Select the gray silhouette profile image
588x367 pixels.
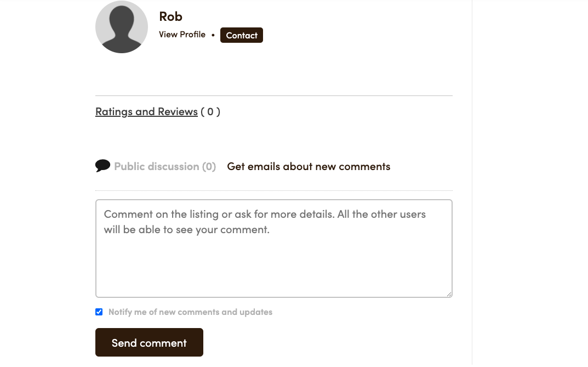122,27
